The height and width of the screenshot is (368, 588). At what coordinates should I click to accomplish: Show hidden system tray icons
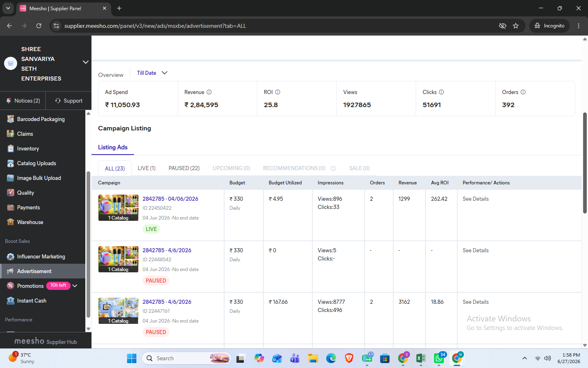tap(524, 359)
